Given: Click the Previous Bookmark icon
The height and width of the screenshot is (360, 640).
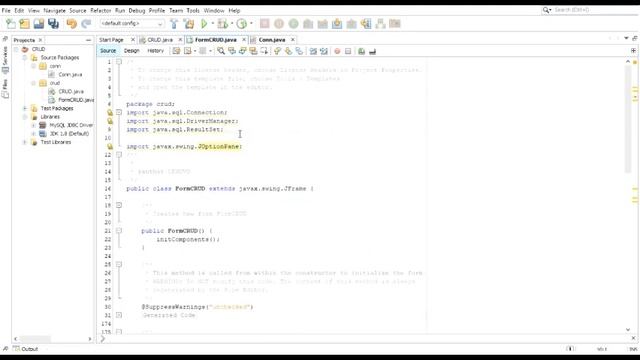Looking at the screenshot, I should tap(278, 51).
